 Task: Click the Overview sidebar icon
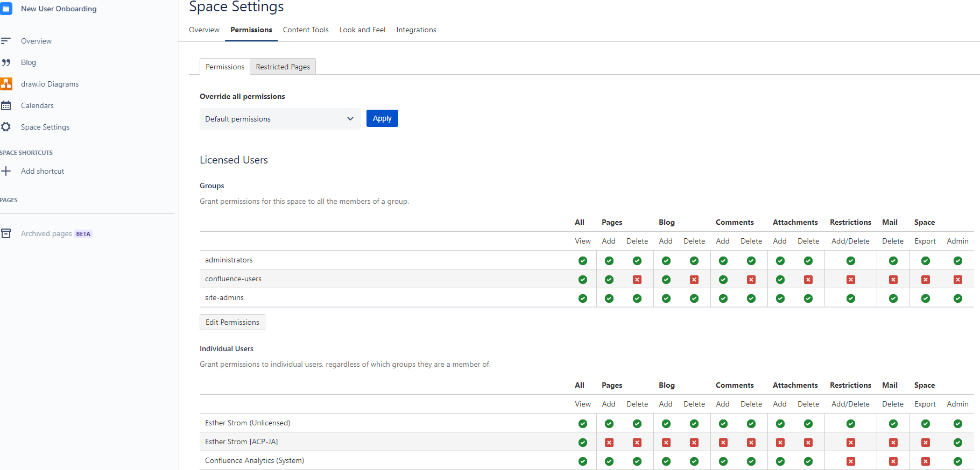coord(6,41)
